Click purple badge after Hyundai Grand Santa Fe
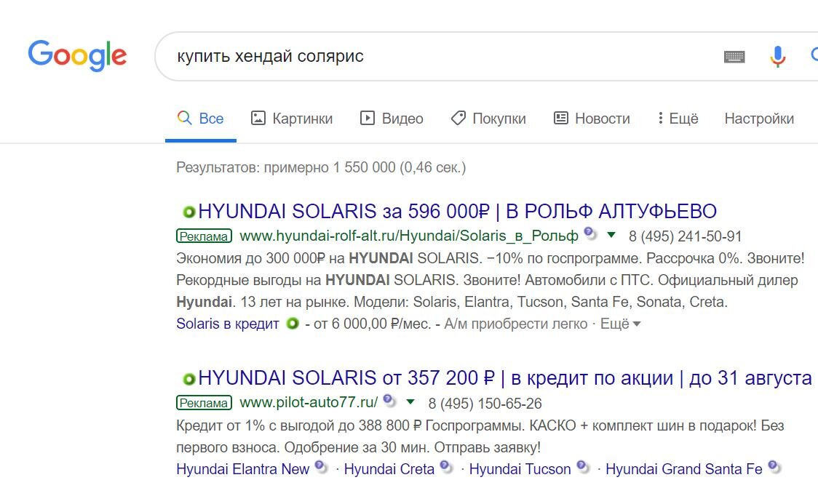Viewport: 818px width, 504px height. click(774, 467)
